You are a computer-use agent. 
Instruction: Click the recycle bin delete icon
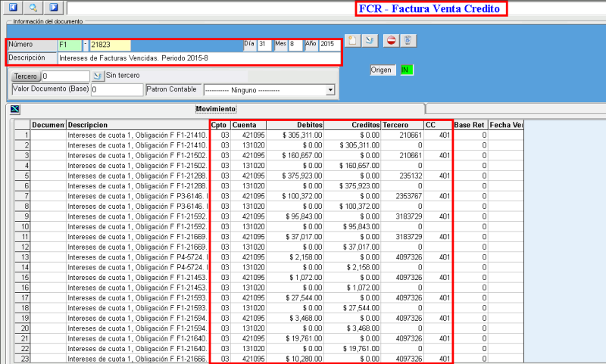pyautogui.click(x=408, y=40)
